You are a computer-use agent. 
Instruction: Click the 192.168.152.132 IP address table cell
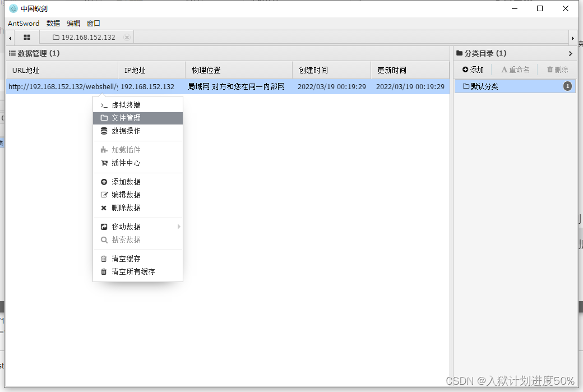pyautogui.click(x=152, y=87)
